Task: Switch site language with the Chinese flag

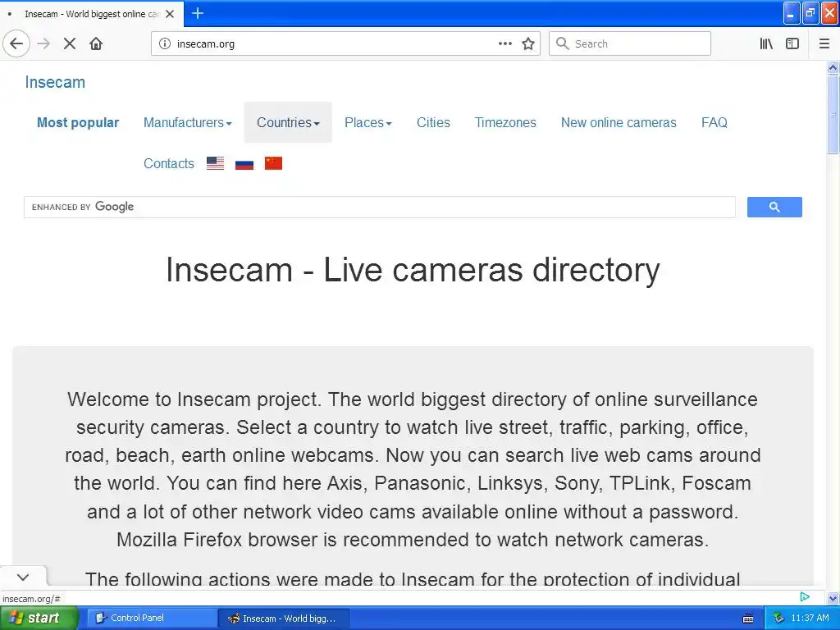Action: click(x=273, y=163)
